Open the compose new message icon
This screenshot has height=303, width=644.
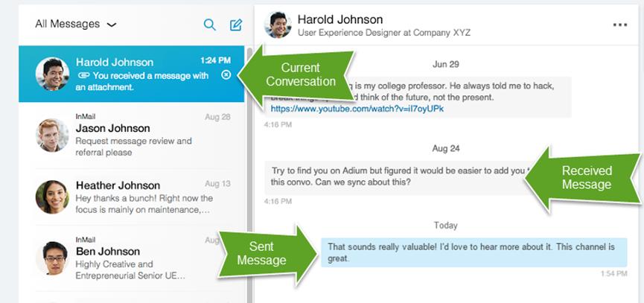(x=236, y=25)
